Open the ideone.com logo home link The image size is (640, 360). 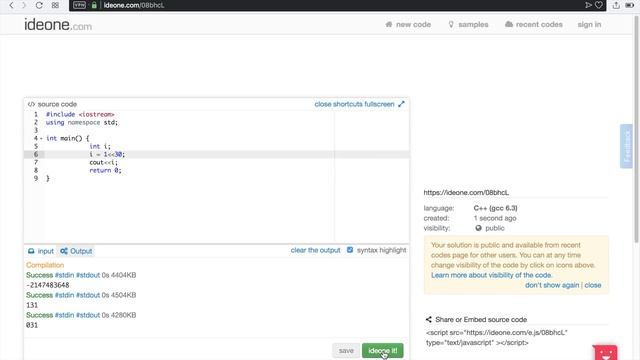click(x=58, y=25)
